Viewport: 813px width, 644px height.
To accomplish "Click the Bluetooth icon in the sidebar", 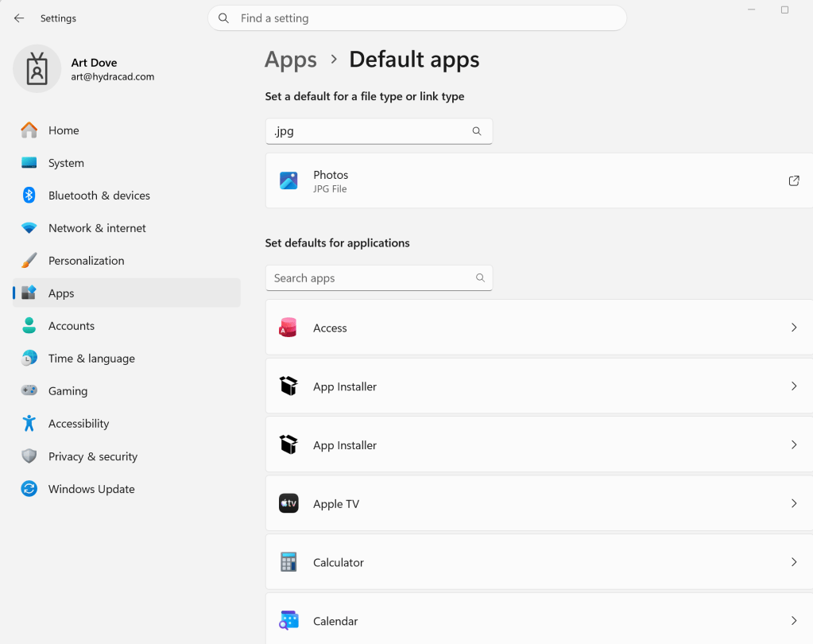I will coord(29,196).
